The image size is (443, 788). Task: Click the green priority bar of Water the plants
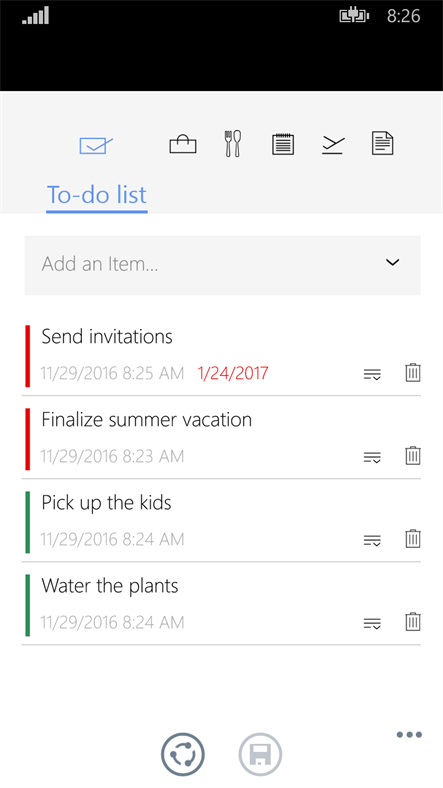coord(28,605)
